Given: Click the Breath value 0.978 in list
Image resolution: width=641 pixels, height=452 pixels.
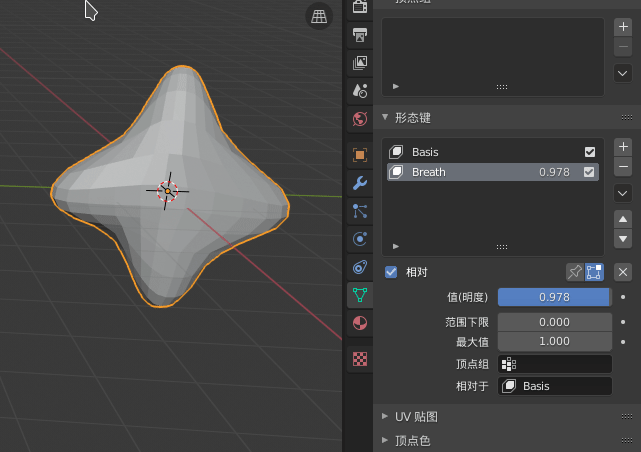Looking at the screenshot, I should click(554, 172).
